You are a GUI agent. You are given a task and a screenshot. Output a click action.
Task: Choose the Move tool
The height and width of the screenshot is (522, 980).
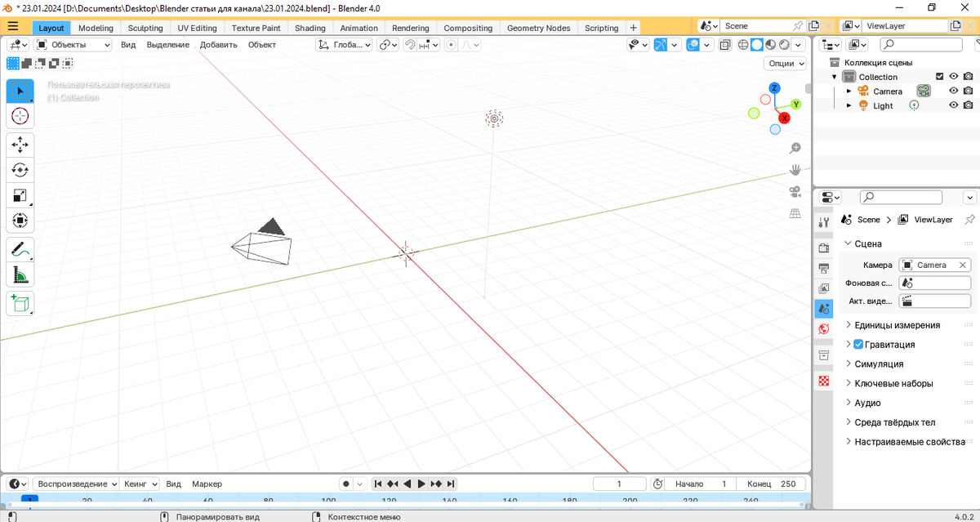(x=20, y=145)
